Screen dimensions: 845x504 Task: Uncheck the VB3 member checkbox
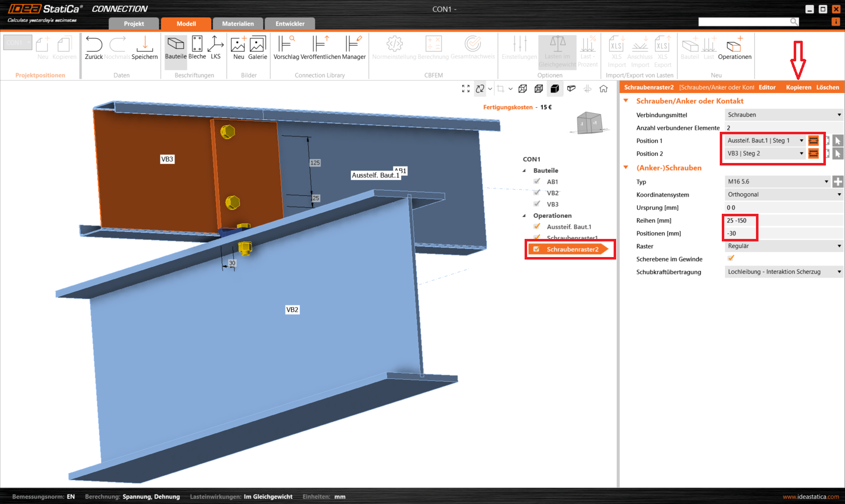pyautogui.click(x=537, y=204)
